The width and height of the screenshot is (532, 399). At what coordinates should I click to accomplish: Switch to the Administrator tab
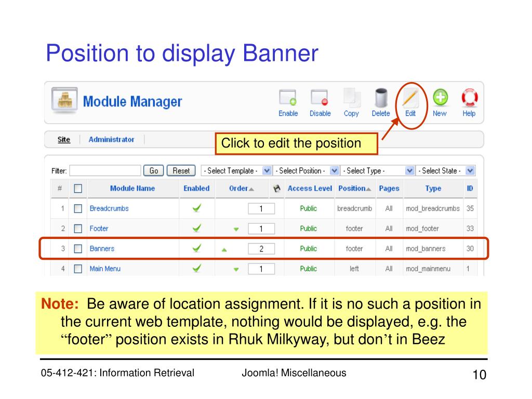[111, 139]
